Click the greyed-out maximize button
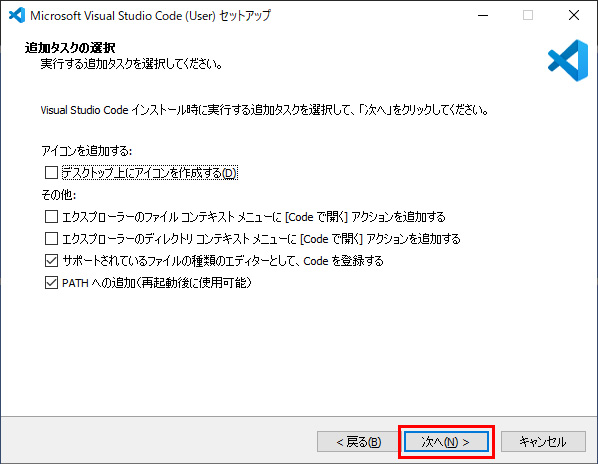The image size is (598, 464). pos(528,15)
